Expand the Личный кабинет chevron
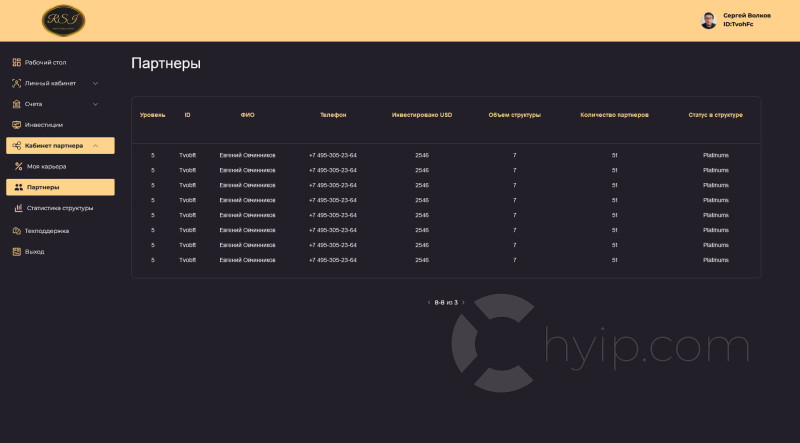 pyautogui.click(x=95, y=83)
